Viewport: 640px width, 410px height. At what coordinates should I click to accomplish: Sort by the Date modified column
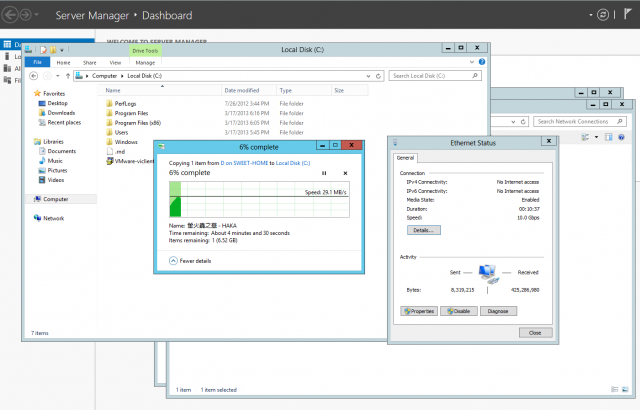point(248,90)
